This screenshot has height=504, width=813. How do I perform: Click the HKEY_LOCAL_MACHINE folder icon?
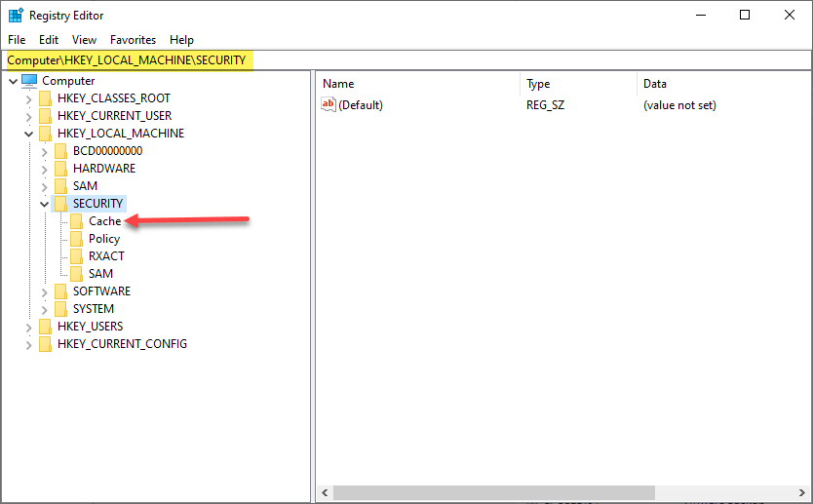point(46,134)
